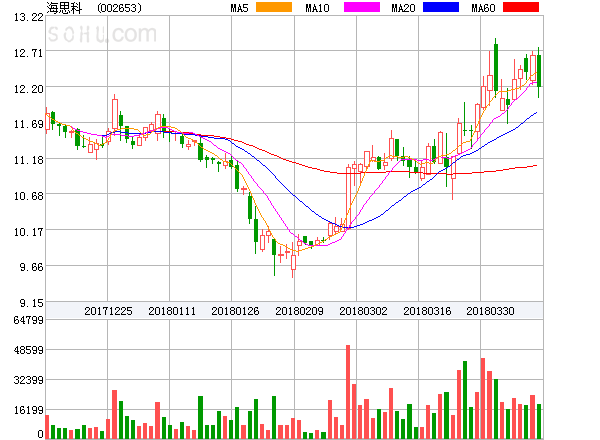
Task: Click the long green candlestick at the price peak
Action: pos(496,67)
